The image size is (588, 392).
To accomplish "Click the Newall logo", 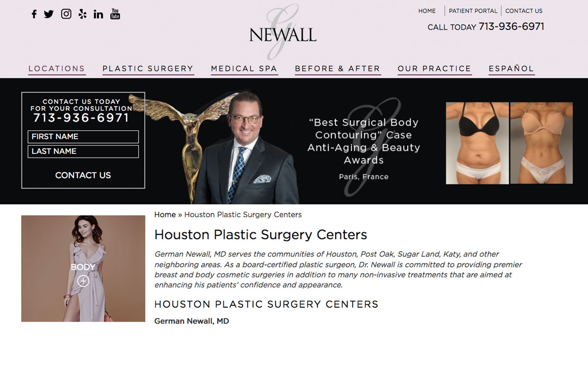I will pos(283,32).
